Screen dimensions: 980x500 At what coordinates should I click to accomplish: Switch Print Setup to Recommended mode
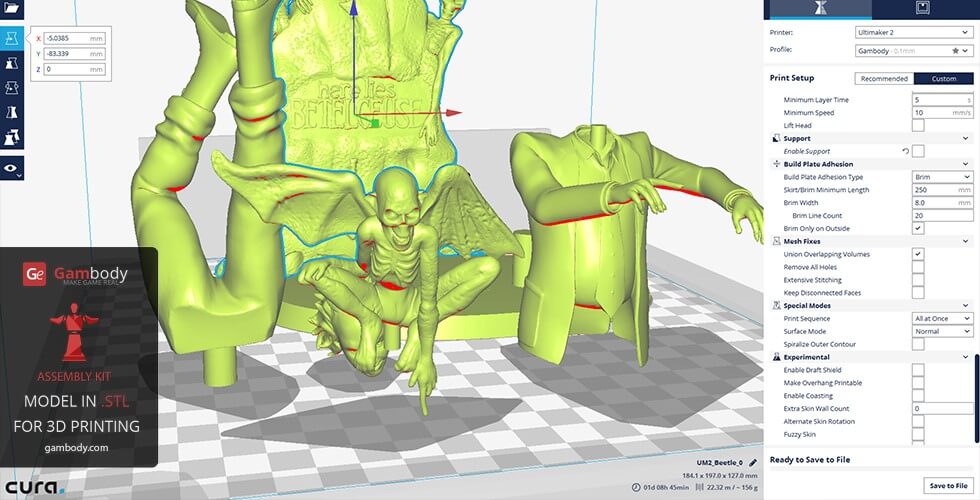click(x=884, y=78)
